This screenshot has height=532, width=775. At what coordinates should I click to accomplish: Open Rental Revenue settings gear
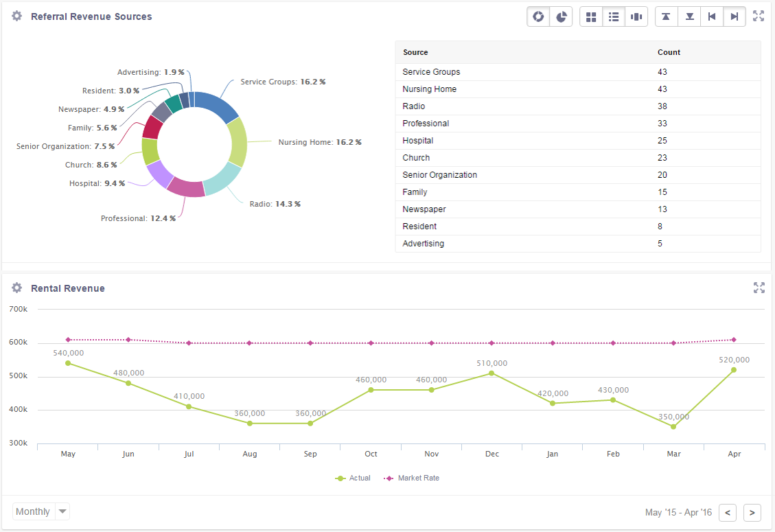(16, 288)
